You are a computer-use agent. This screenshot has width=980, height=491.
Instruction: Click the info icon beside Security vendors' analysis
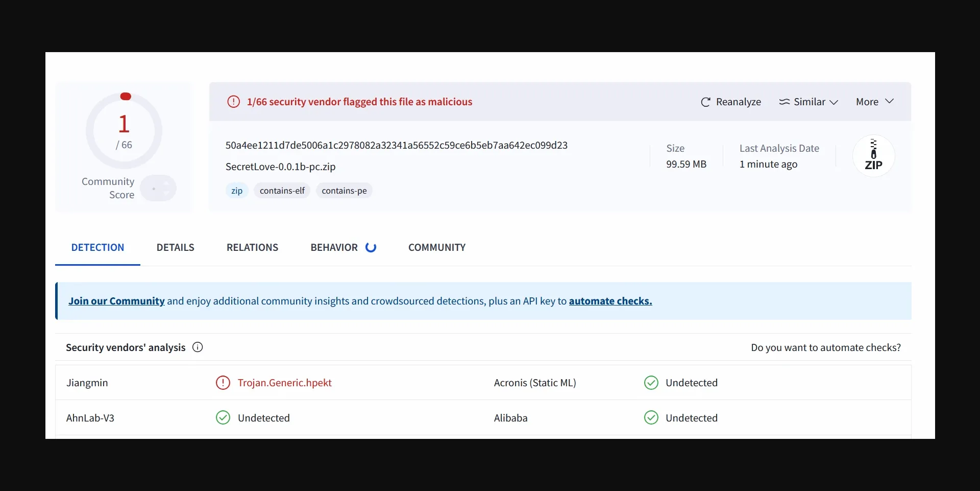click(198, 347)
